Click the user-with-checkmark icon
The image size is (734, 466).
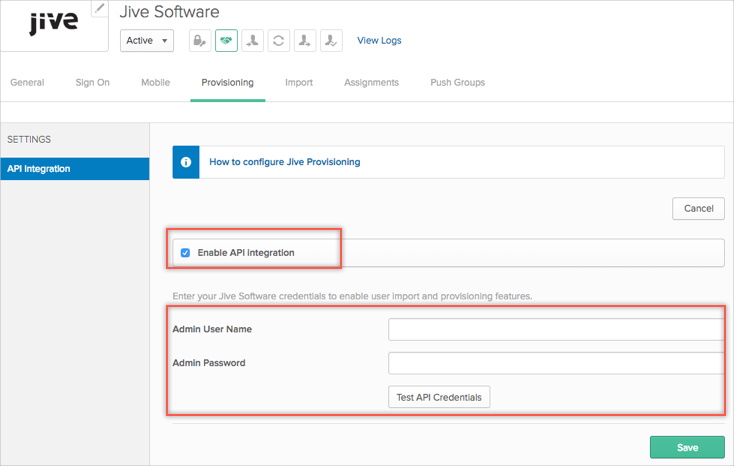tap(331, 41)
